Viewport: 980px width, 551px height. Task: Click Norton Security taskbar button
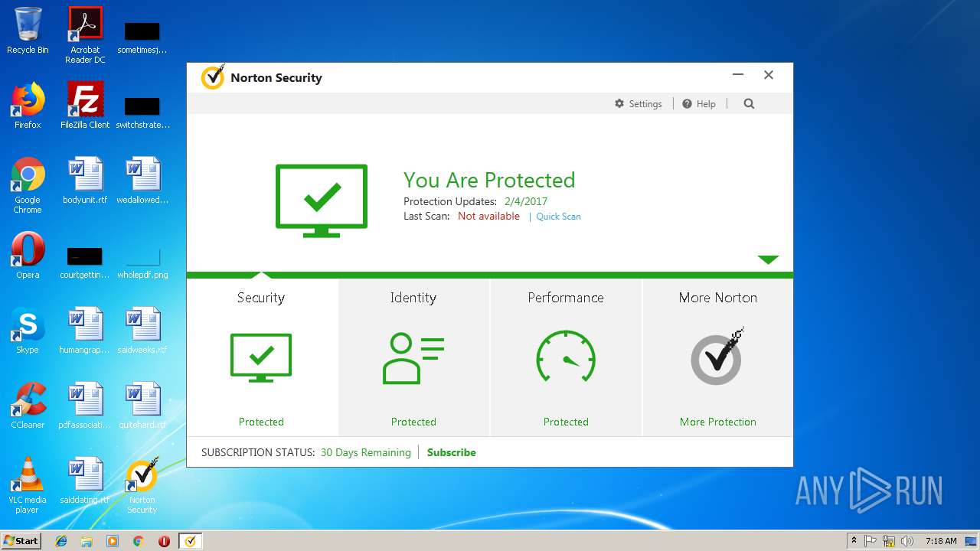coord(190,541)
